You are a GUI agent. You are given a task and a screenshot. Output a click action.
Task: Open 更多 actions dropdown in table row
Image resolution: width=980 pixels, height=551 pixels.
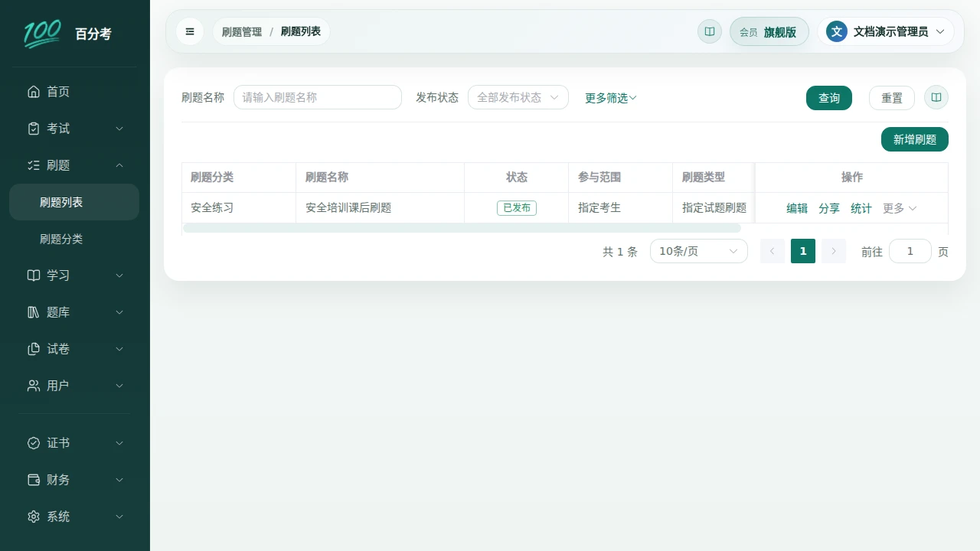(900, 208)
